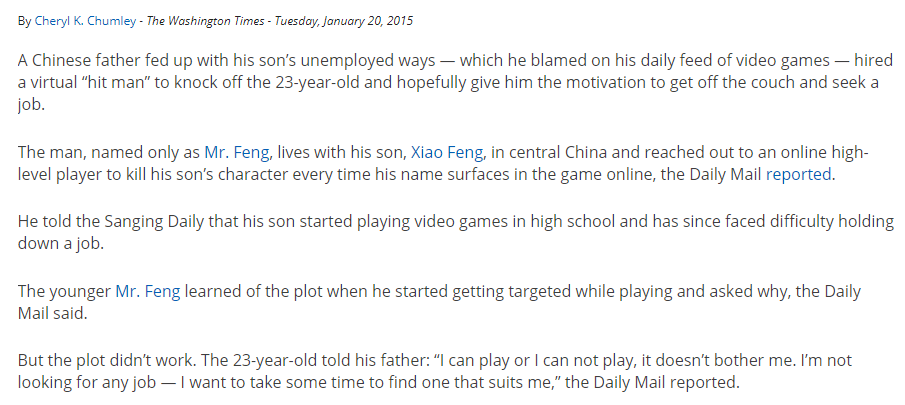Click 'the Daily Mail reported.' at article end
This screenshot has height=405, width=905.
[652, 382]
